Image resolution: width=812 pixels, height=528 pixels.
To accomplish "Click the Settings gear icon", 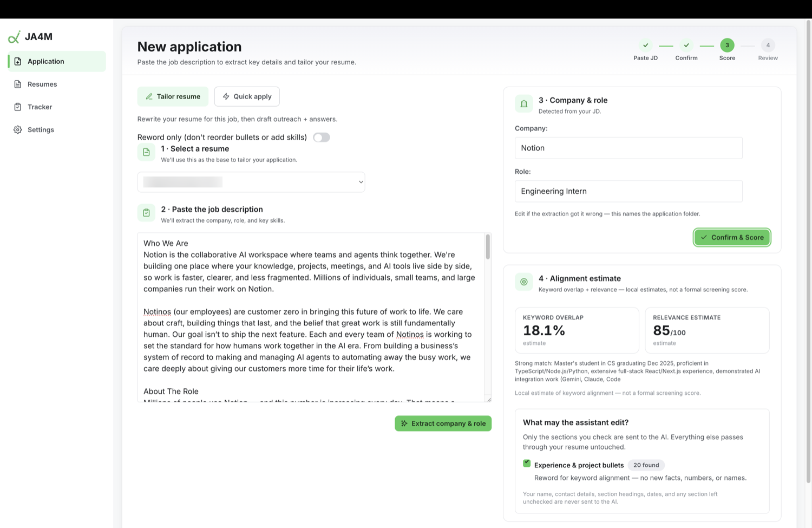I will click(x=18, y=129).
